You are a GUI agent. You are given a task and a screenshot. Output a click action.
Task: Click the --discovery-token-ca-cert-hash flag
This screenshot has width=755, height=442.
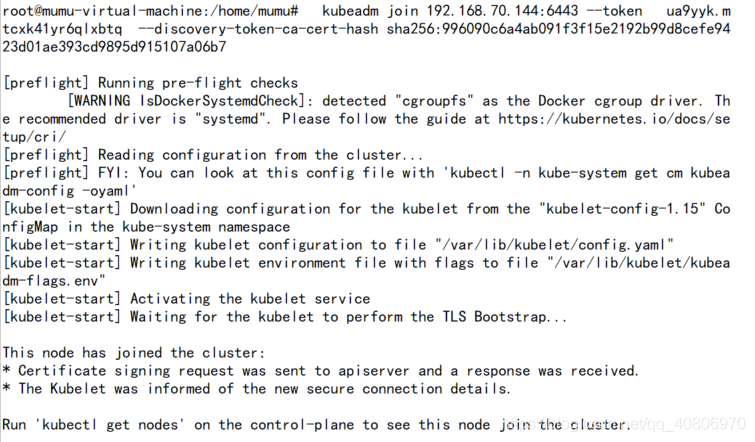coord(258,29)
